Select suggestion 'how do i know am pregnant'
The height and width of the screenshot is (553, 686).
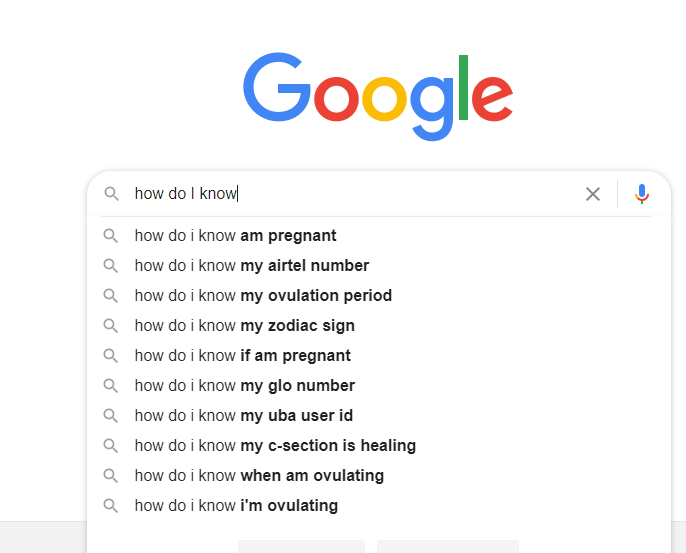(x=236, y=236)
